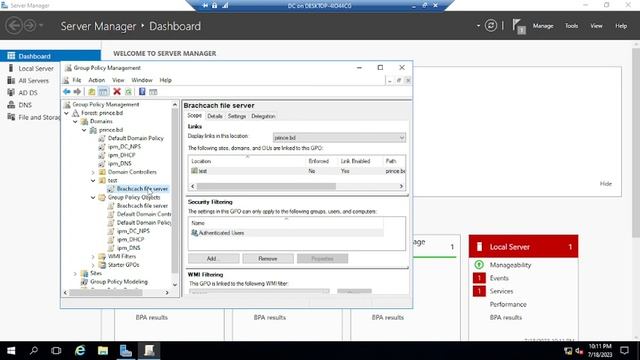Open the Manage menu in Server Manager
The image size is (640, 360).
click(543, 26)
